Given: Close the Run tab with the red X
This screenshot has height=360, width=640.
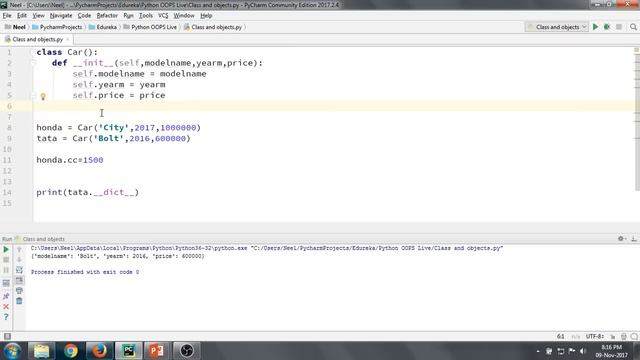Looking at the screenshot, I should click(6, 306).
